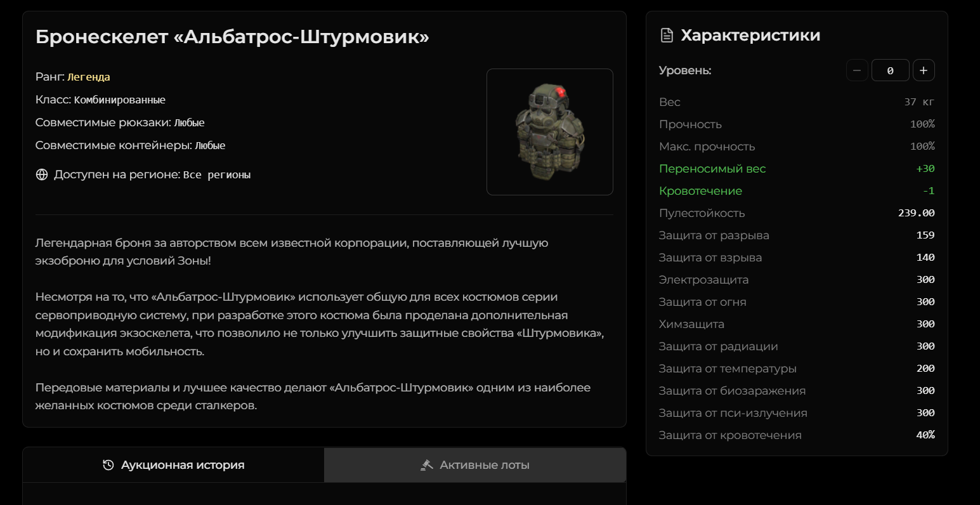Increase level with the plus button
The image size is (980, 505).
click(924, 70)
